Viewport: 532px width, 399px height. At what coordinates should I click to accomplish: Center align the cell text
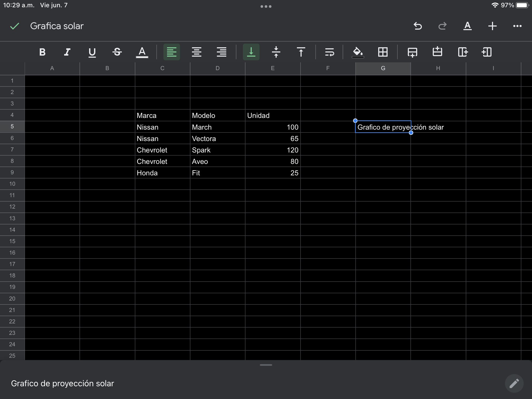pos(197,52)
